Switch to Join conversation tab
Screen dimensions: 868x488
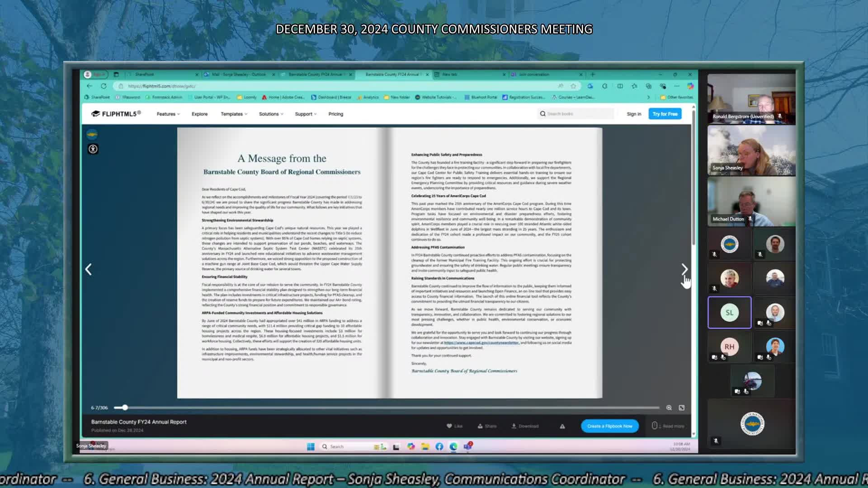[547, 75]
